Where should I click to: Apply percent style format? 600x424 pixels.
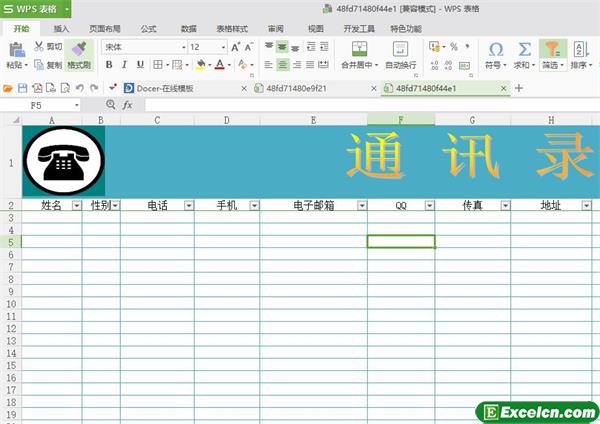pos(454,47)
